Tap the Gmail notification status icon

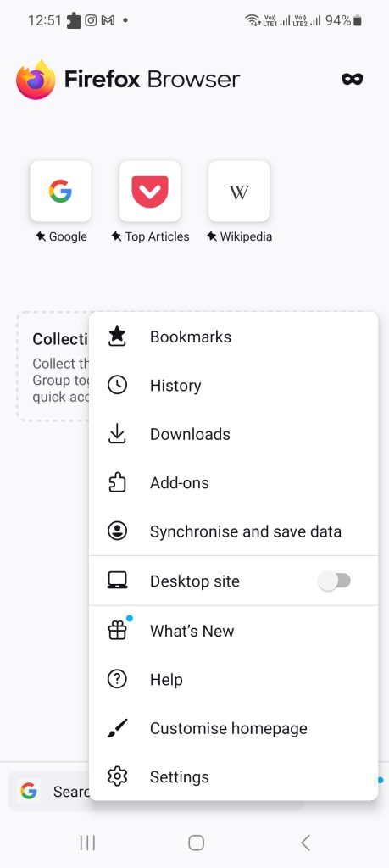click(x=108, y=20)
